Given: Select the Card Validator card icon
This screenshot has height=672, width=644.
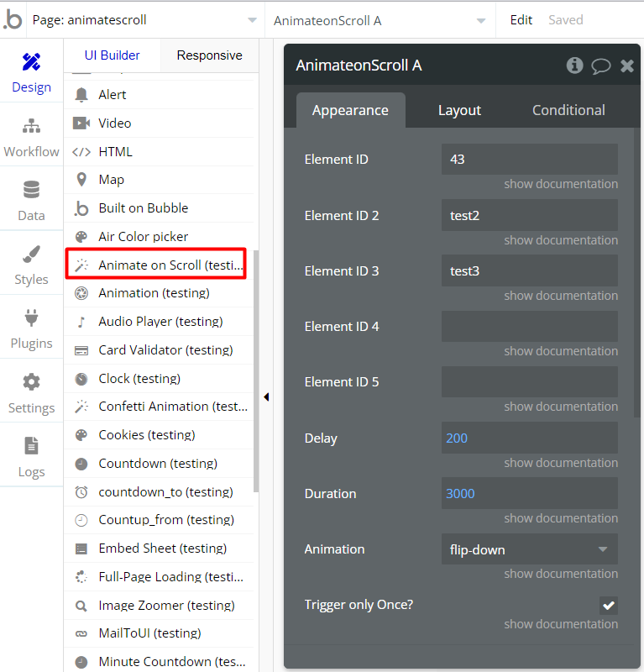Looking at the screenshot, I should tap(81, 350).
